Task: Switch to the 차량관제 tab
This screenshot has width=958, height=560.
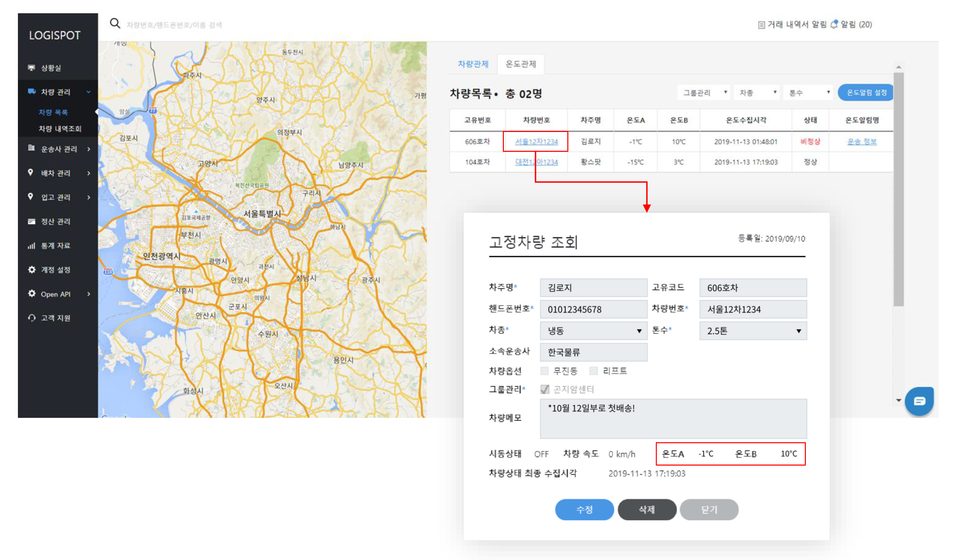Action: (473, 64)
